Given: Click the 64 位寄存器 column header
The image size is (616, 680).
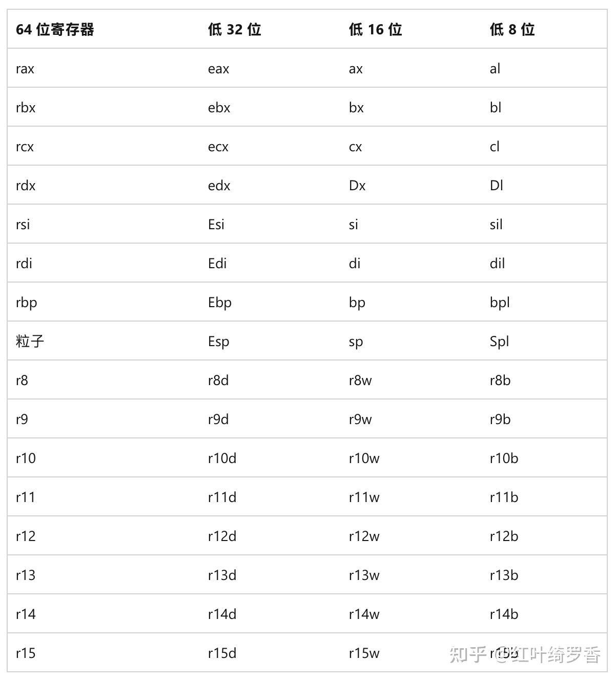Looking at the screenshot, I should click(x=55, y=30).
